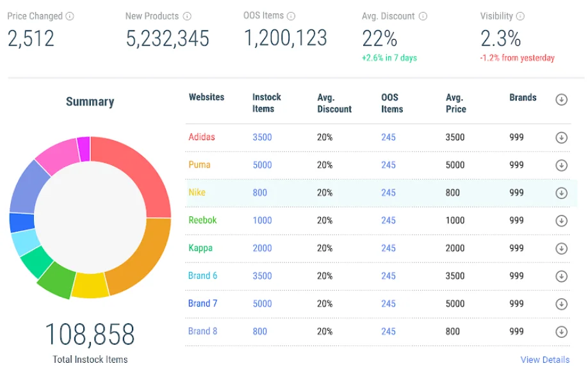This screenshot has width=588, height=375.
Task: Click info icon next to Visibility
Action: (520, 17)
